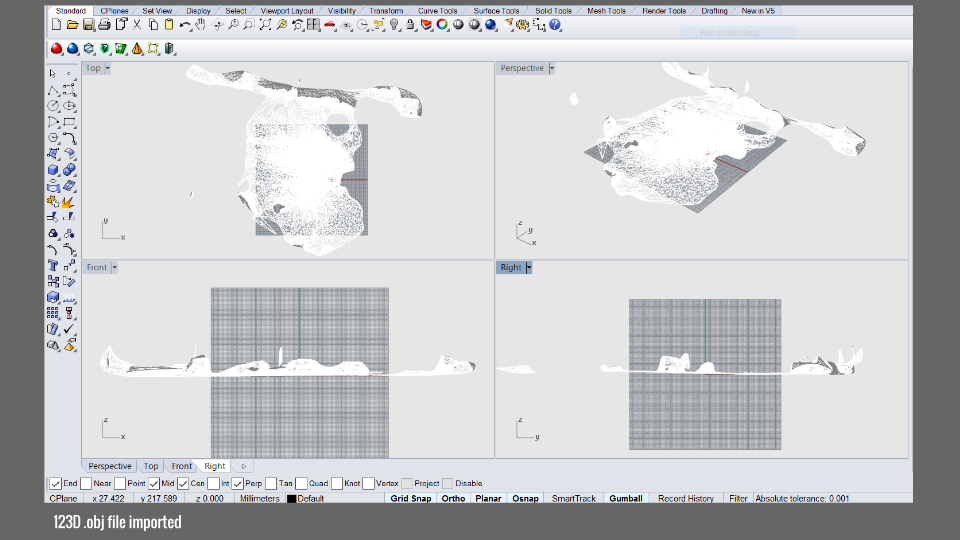
Task: Click the Print icon in toolbar
Action: pos(105,24)
